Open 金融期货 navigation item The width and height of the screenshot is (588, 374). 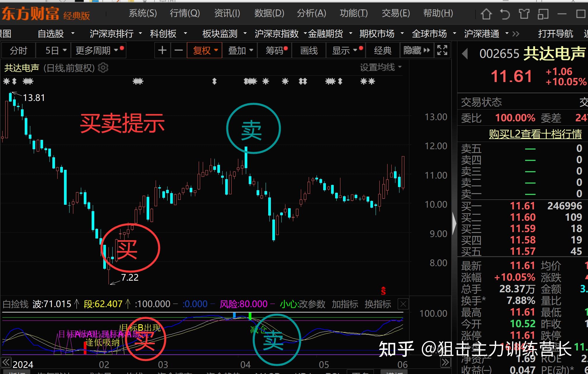(326, 34)
